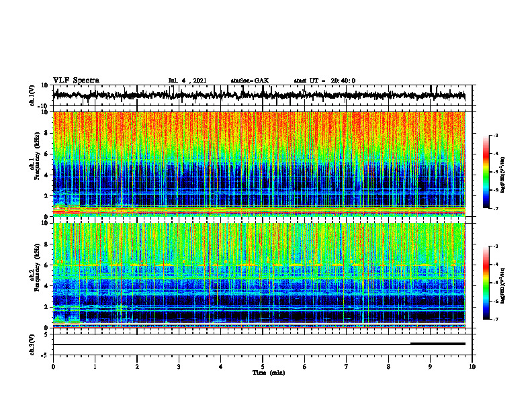Viewport: 532px width, 411px height.
Task: Click the "-5" tick on ch.2 colorbar
Action: (x=496, y=283)
